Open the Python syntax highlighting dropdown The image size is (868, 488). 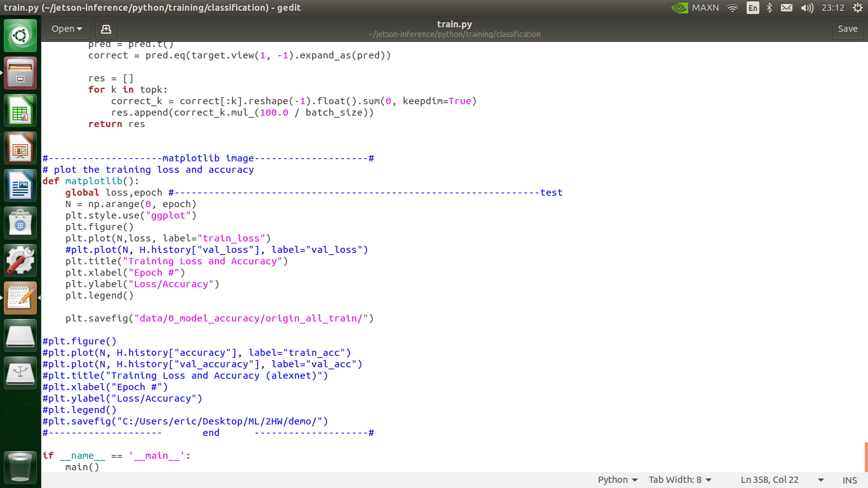(x=616, y=480)
